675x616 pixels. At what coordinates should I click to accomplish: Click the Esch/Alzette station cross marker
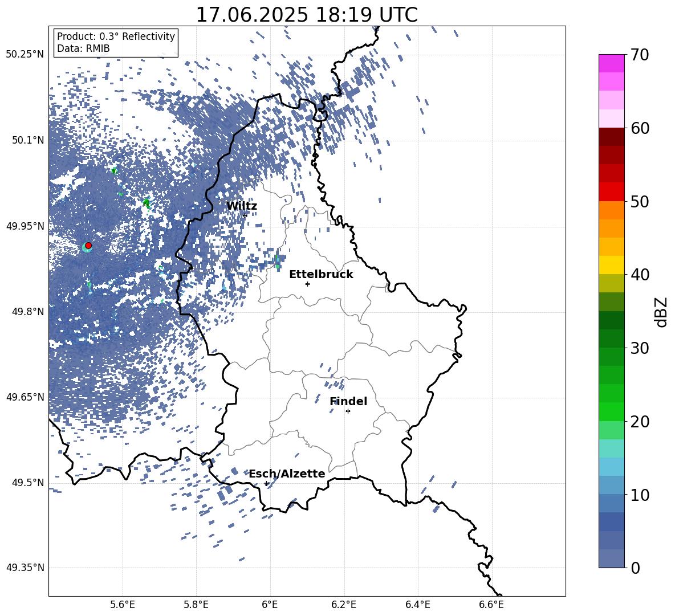pos(266,483)
